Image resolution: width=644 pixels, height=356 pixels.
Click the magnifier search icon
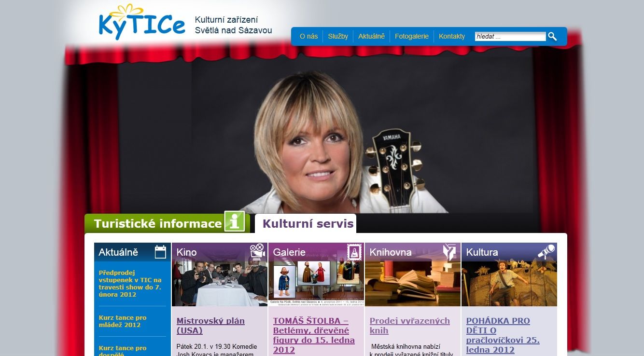(552, 36)
